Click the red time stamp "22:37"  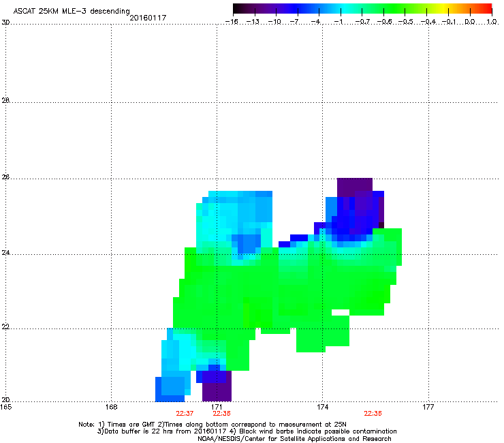click(x=185, y=414)
